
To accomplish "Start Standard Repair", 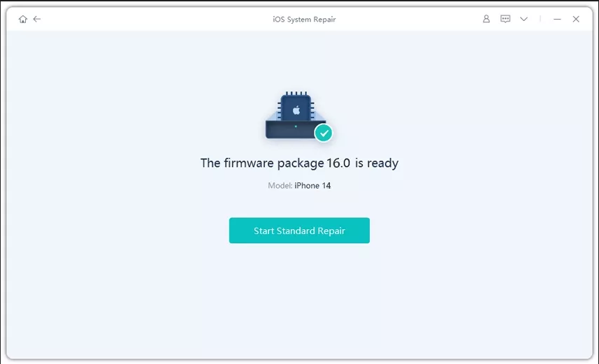I will 299,231.
